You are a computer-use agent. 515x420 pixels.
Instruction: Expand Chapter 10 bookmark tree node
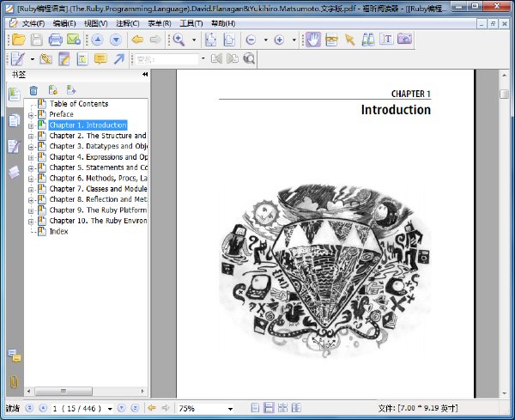[x=31, y=222]
